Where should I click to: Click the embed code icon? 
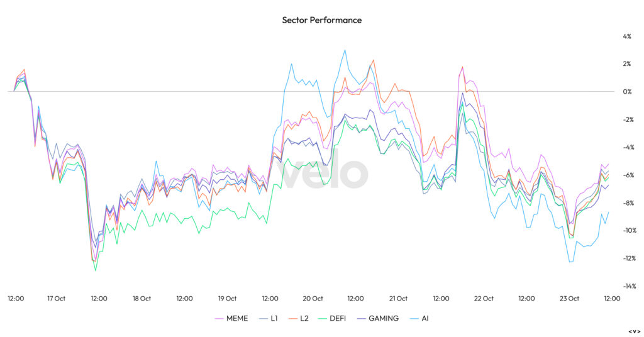pos(634,331)
